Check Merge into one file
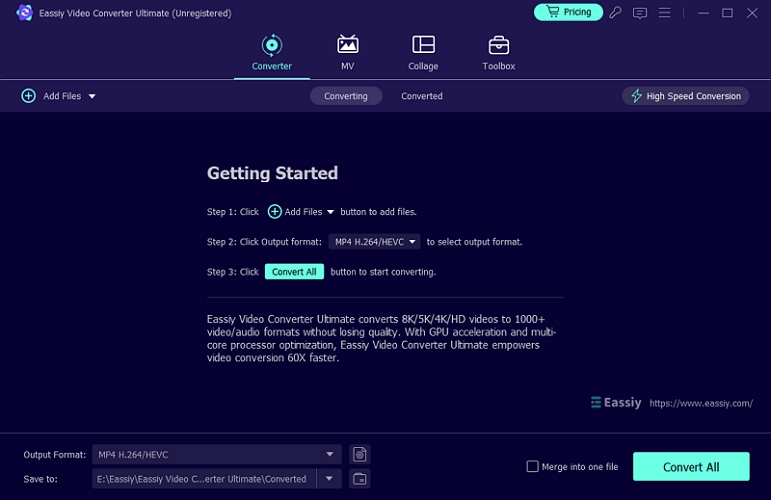Image resolution: width=771 pixels, height=500 pixels. pyautogui.click(x=533, y=466)
